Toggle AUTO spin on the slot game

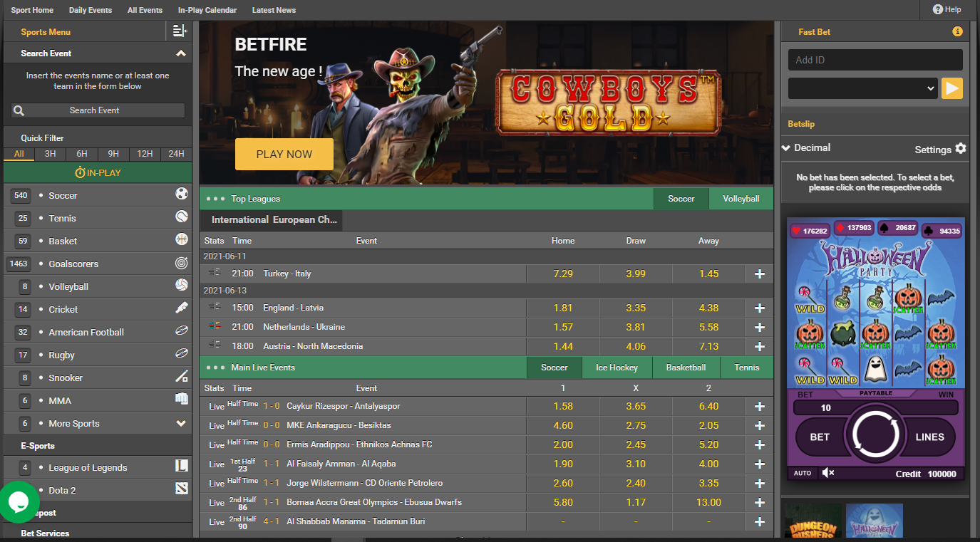803,473
